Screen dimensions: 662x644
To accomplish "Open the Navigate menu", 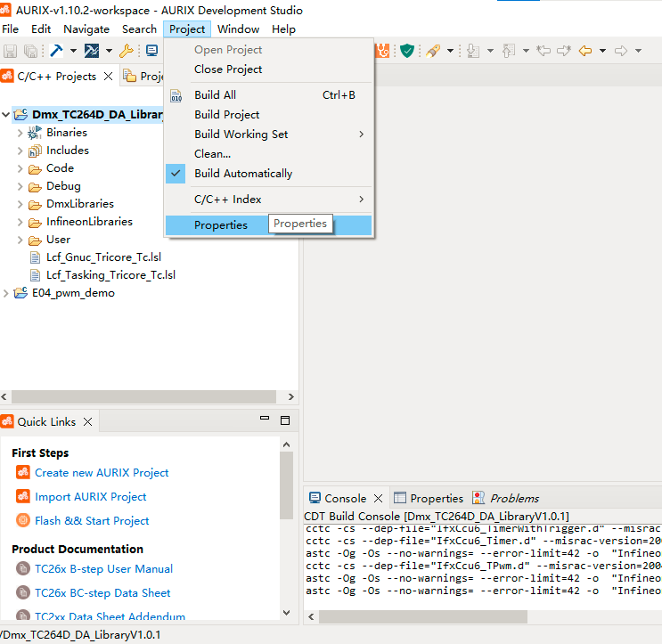I will pyautogui.click(x=86, y=29).
